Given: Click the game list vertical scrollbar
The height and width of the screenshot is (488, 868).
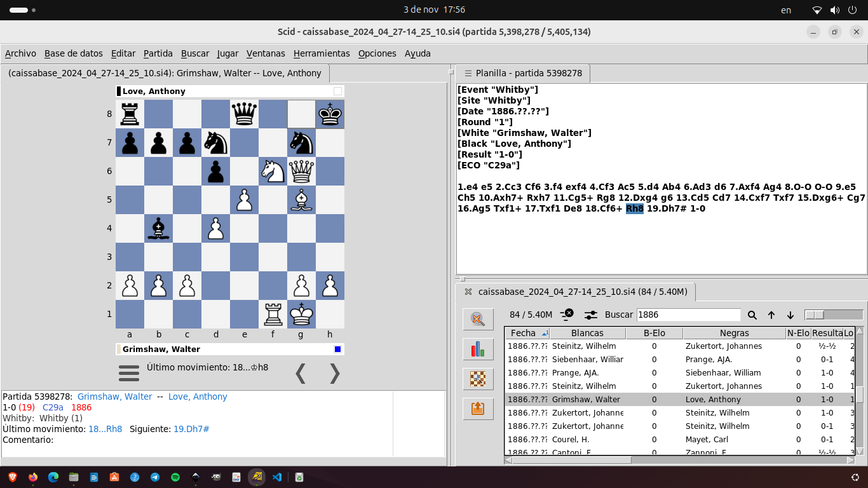Looking at the screenshot, I should (x=860, y=390).
